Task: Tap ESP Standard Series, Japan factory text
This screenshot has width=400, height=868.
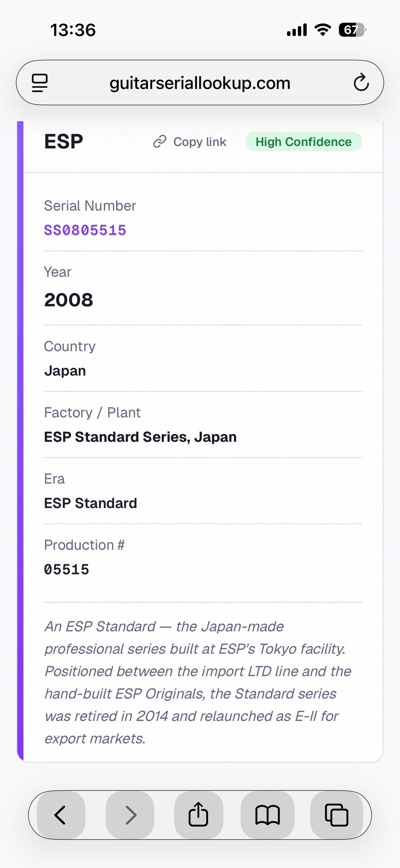Action: (x=140, y=437)
